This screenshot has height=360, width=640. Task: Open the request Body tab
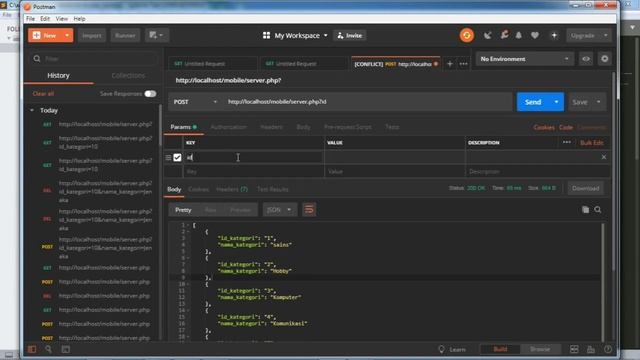pos(303,127)
